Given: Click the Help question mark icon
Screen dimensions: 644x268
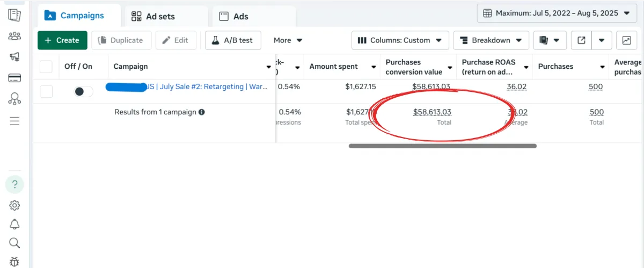Looking at the screenshot, I should (x=14, y=184).
